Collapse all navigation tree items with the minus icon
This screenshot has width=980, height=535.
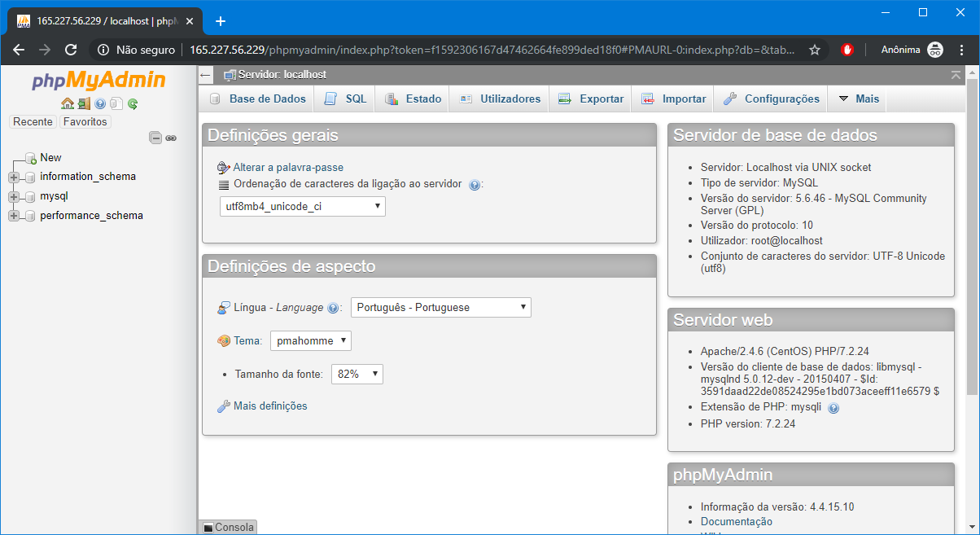pyautogui.click(x=155, y=138)
